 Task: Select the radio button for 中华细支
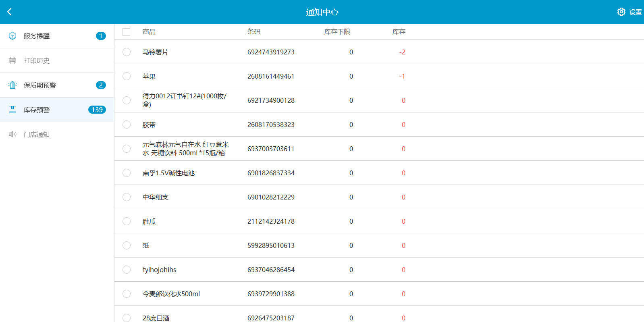tap(127, 197)
